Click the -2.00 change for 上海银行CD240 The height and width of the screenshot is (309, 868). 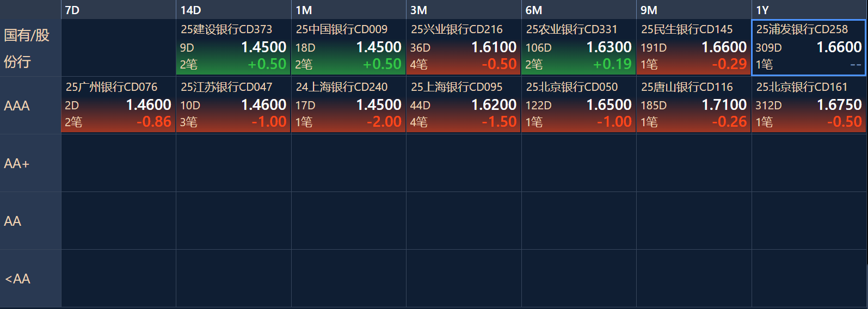pyautogui.click(x=384, y=122)
